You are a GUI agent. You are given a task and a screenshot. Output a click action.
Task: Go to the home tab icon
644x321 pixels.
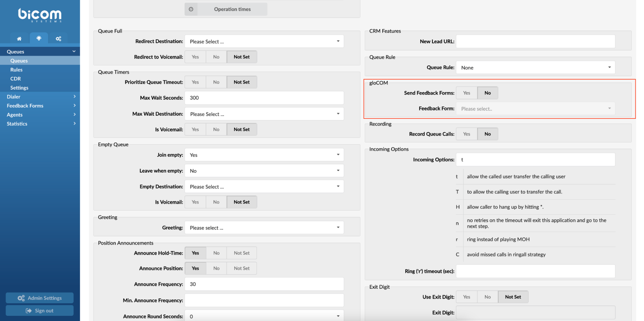[x=19, y=39]
